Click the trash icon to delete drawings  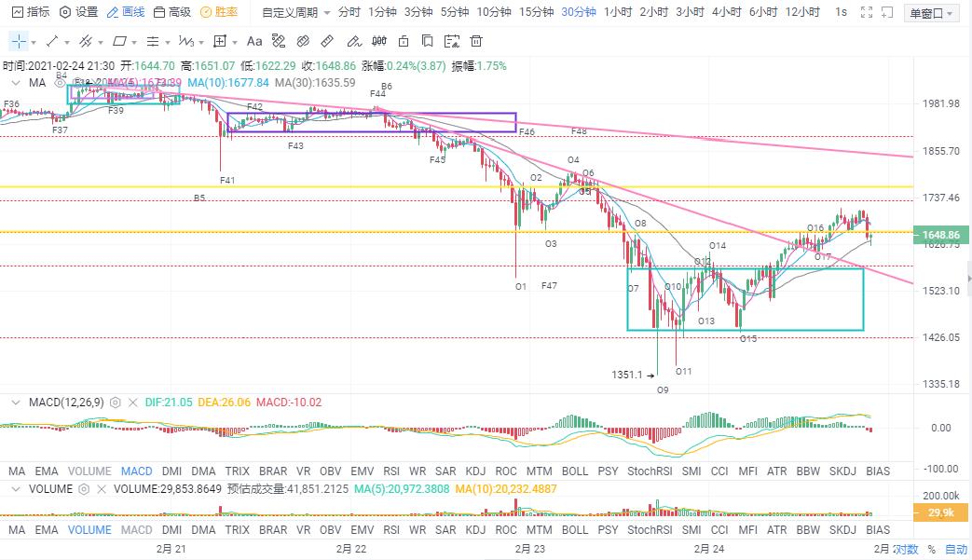point(476,41)
